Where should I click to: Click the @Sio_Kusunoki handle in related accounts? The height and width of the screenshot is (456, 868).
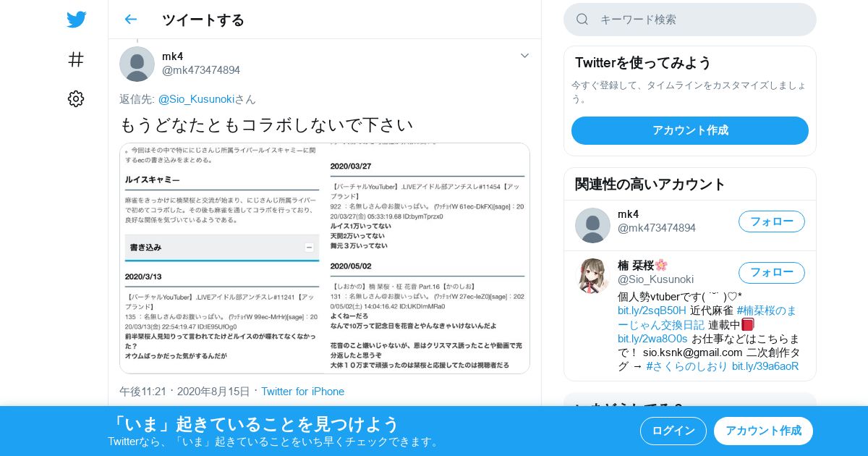pos(655,279)
